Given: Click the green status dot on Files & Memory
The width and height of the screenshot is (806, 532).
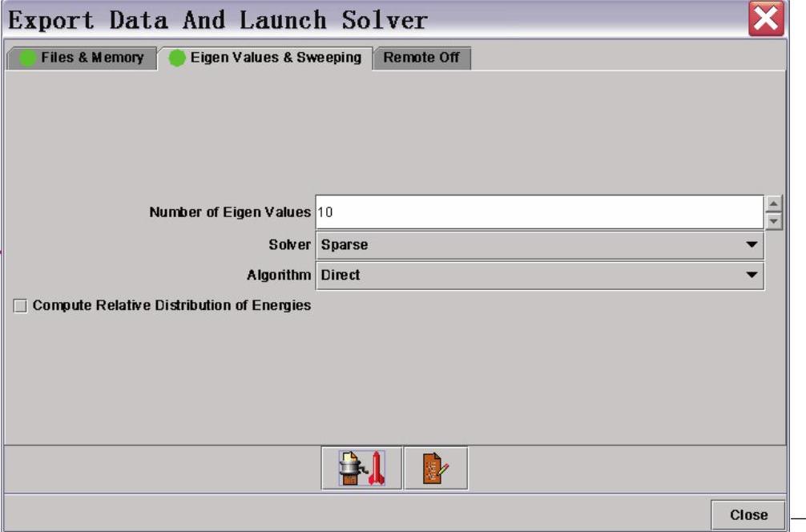Looking at the screenshot, I should coord(28,58).
